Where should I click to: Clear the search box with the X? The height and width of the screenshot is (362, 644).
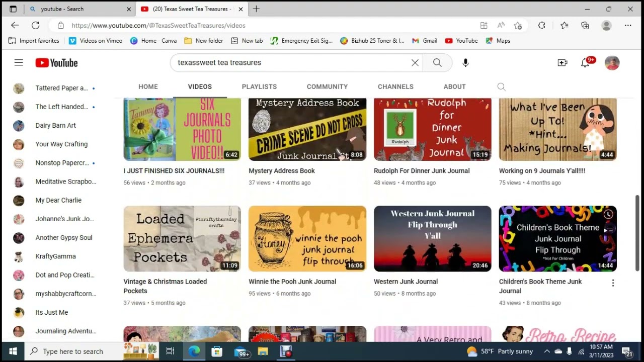[415, 63]
